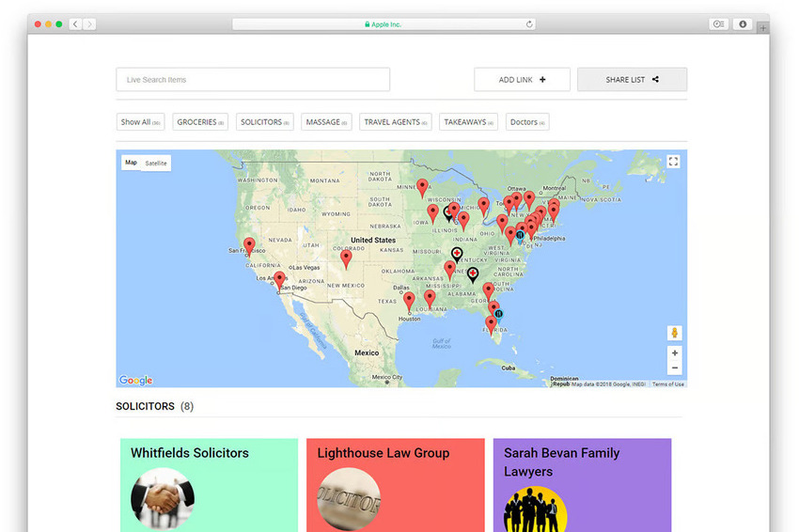Filter by GROCERIES category

pyautogui.click(x=199, y=122)
